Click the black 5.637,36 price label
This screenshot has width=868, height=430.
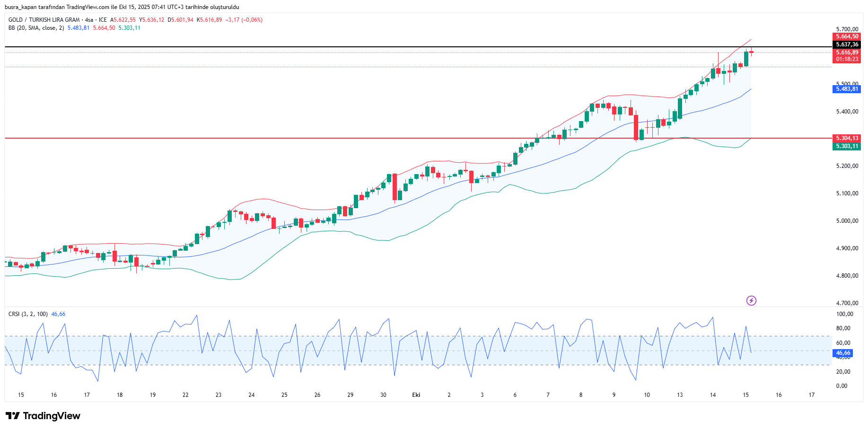846,44
